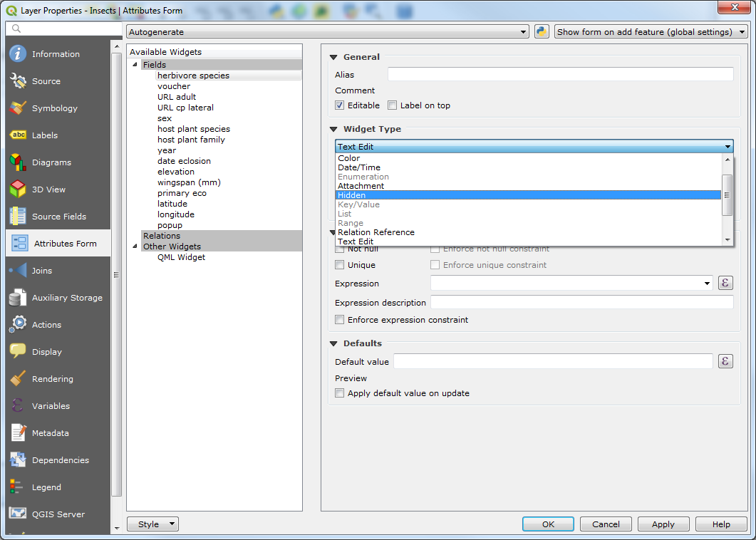Screen dimensions: 756x540
Task: Enable the Unique constraint
Action: click(339, 265)
